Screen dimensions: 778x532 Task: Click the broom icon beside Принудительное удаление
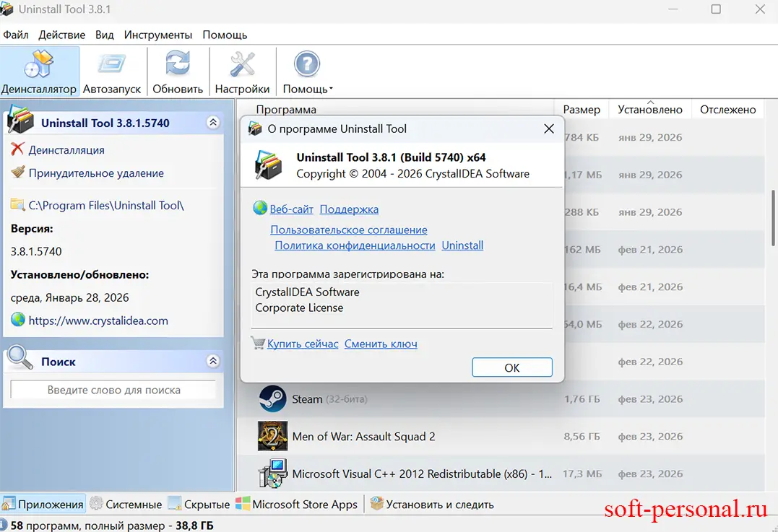[x=18, y=172]
